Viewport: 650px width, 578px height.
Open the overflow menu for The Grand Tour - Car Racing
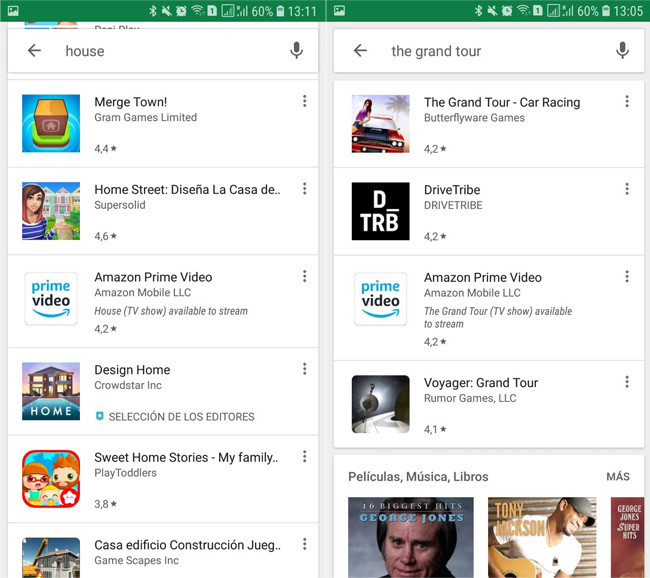pos(627,101)
